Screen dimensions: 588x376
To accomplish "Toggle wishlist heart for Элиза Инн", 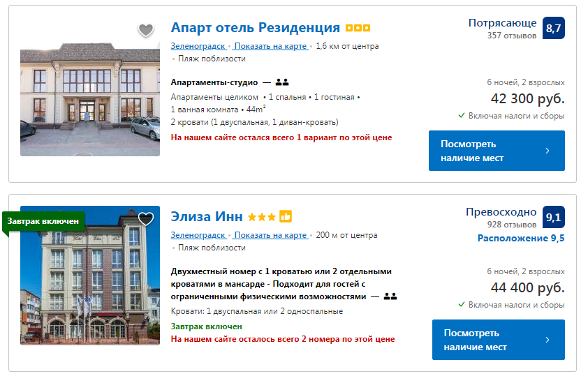I will [x=146, y=219].
